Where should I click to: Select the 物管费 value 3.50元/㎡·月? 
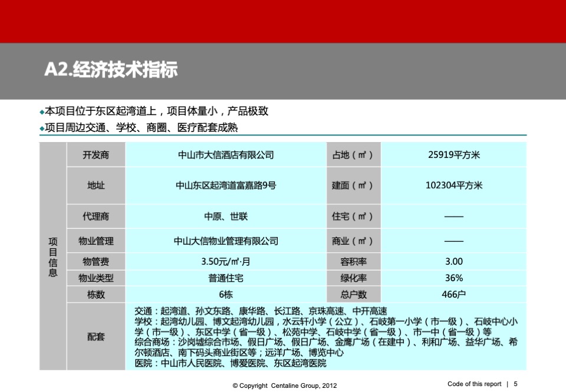tap(226, 261)
